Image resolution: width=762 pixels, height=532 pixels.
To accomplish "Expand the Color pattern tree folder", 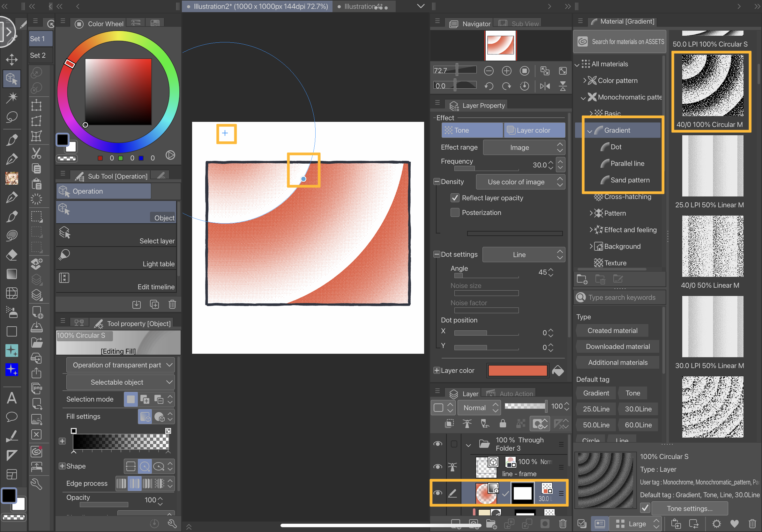I will (585, 81).
